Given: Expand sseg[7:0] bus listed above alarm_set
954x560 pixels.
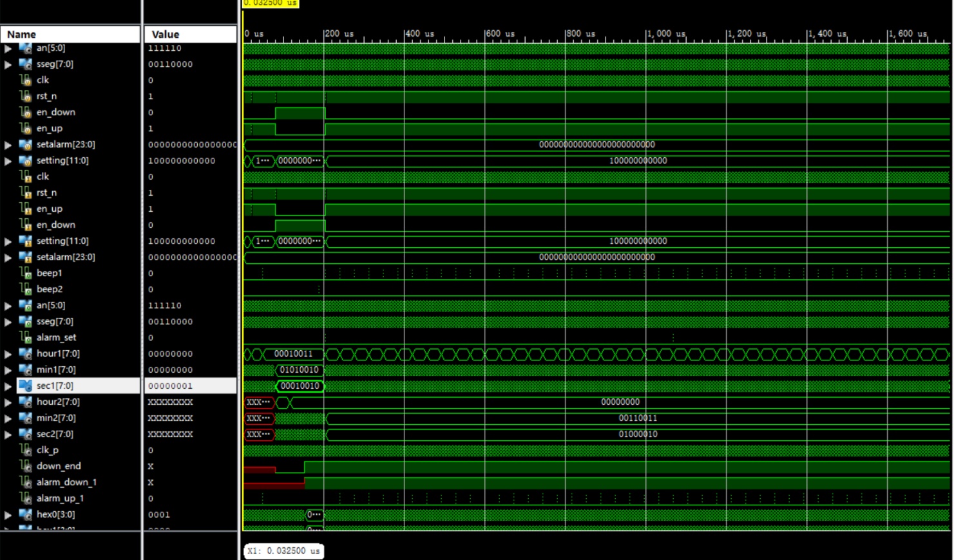Looking at the screenshot, I should point(8,322).
